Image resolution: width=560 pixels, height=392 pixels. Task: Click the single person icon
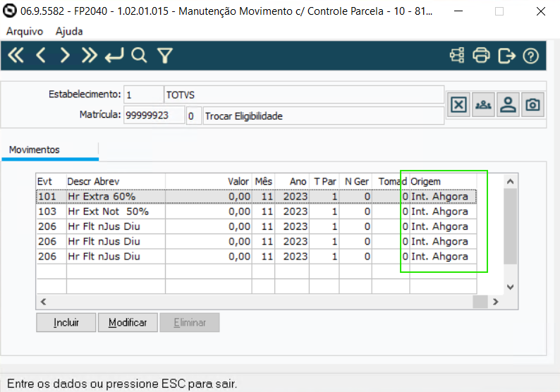tap(508, 104)
